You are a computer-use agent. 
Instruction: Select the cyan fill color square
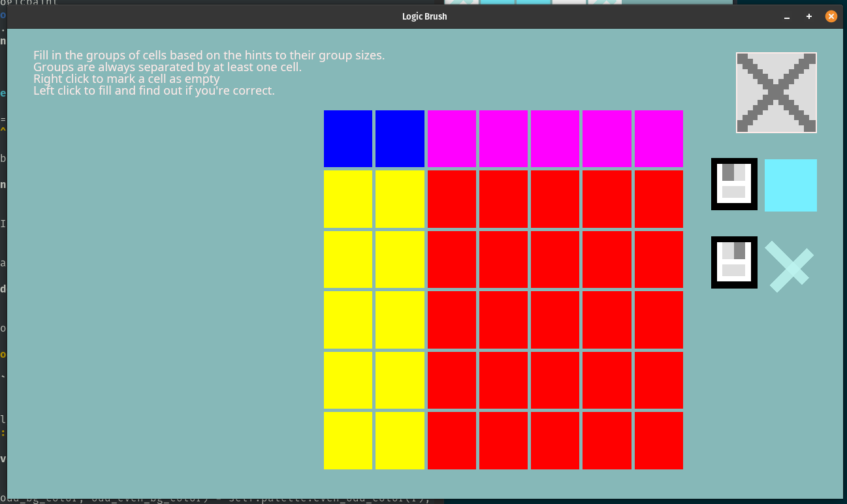pos(790,185)
